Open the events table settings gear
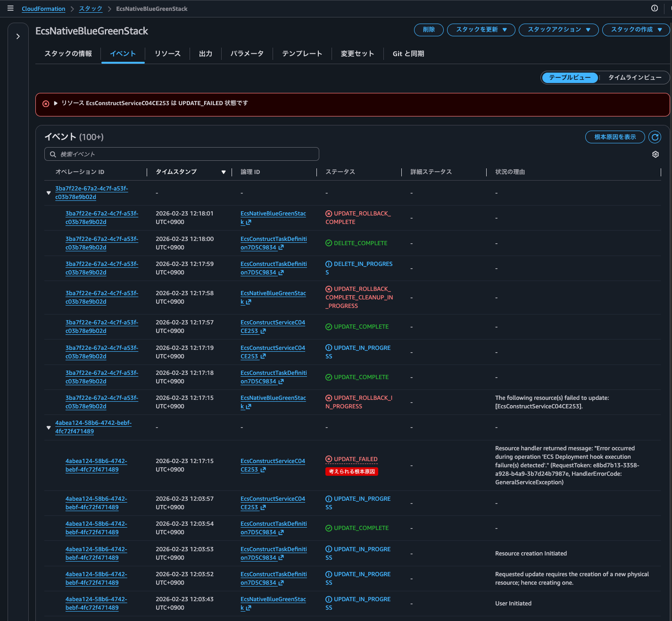The width and height of the screenshot is (672, 621). coord(655,155)
